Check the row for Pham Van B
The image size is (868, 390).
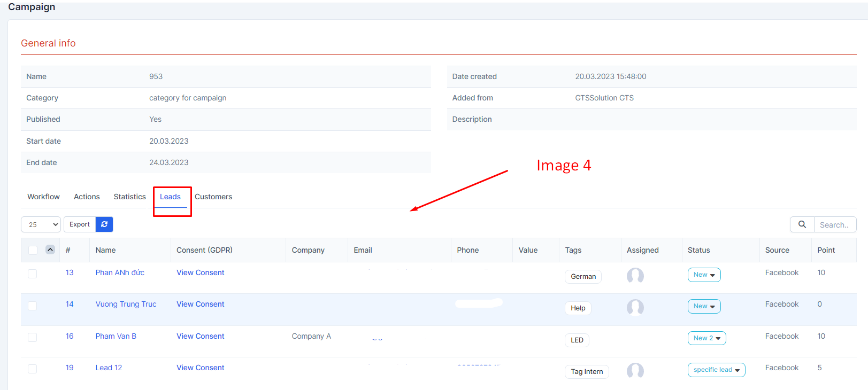pyautogui.click(x=33, y=337)
